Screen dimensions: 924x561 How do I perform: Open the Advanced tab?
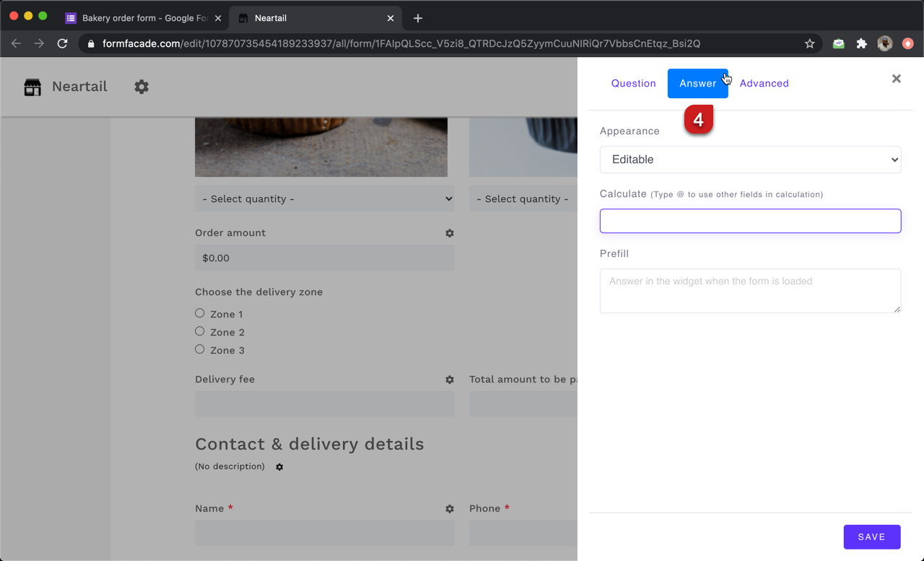(764, 83)
